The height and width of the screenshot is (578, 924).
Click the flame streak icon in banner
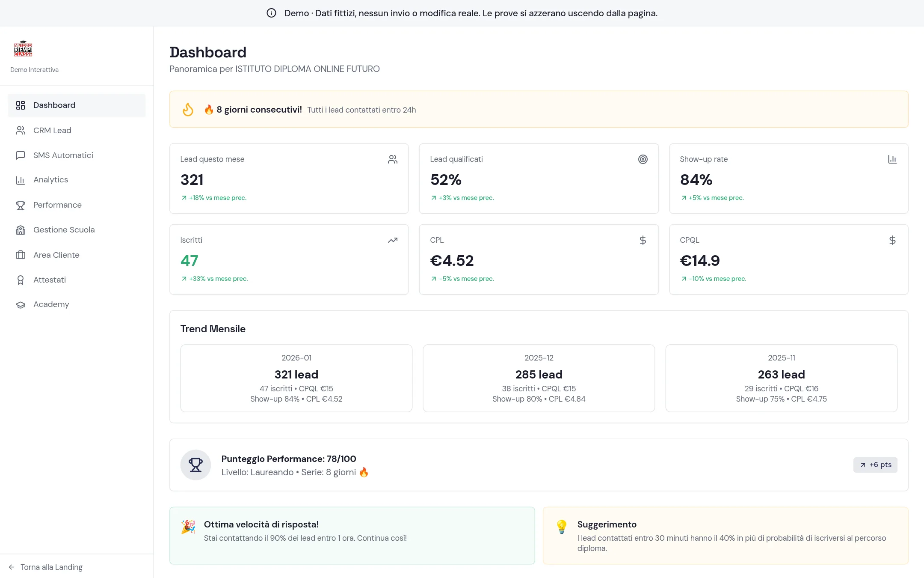188,110
